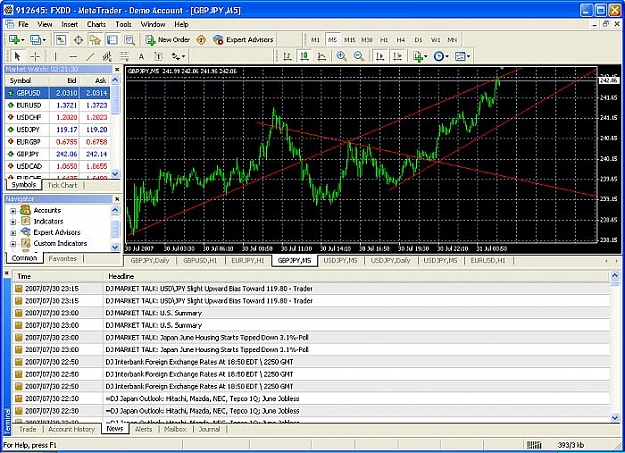Select the Crosshair tool
This screenshot has height=453, width=625.
(x=35, y=56)
